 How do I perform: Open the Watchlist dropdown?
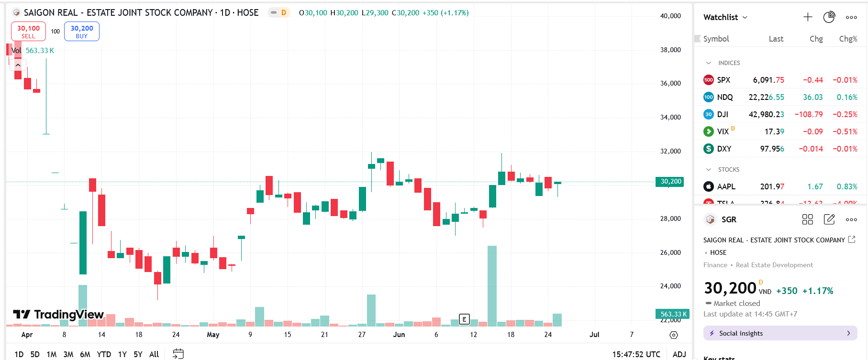pyautogui.click(x=725, y=17)
